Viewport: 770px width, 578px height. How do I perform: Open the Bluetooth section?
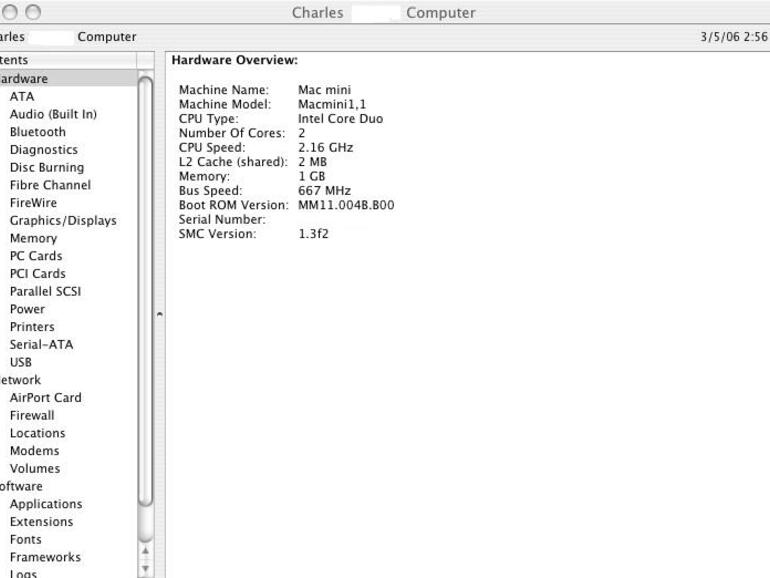pyautogui.click(x=37, y=132)
